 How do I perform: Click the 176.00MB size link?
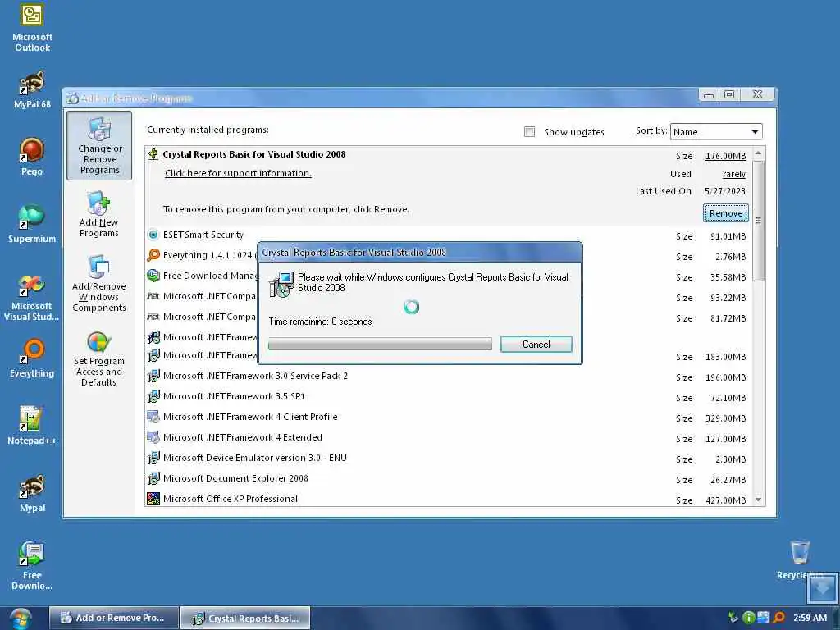[x=725, y=156]
